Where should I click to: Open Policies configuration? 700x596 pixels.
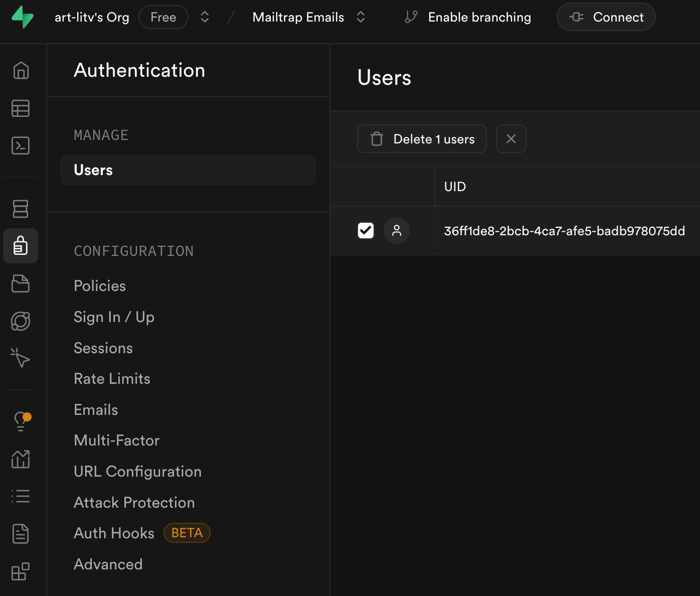pyautogui.click(x=100, y=286)
